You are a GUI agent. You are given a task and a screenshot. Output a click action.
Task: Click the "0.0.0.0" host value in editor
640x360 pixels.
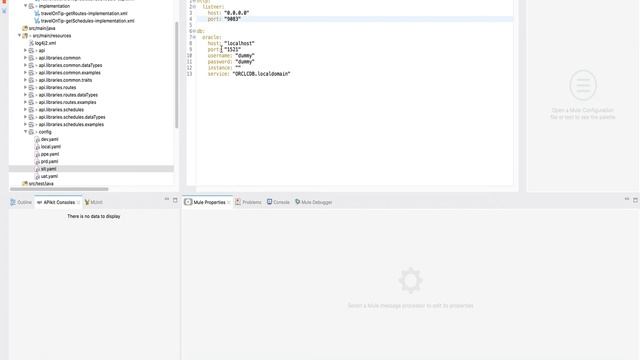(x=236, y=13)
